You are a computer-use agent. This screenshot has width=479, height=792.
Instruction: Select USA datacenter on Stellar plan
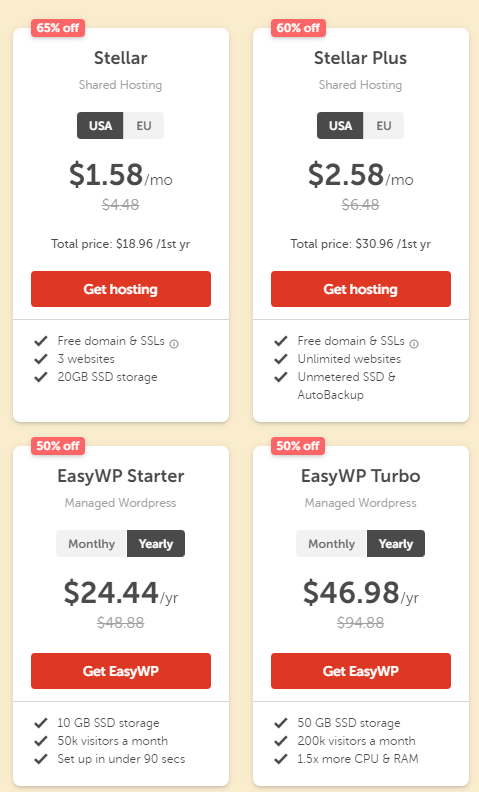pyautogui.click(x=100, y=125)
